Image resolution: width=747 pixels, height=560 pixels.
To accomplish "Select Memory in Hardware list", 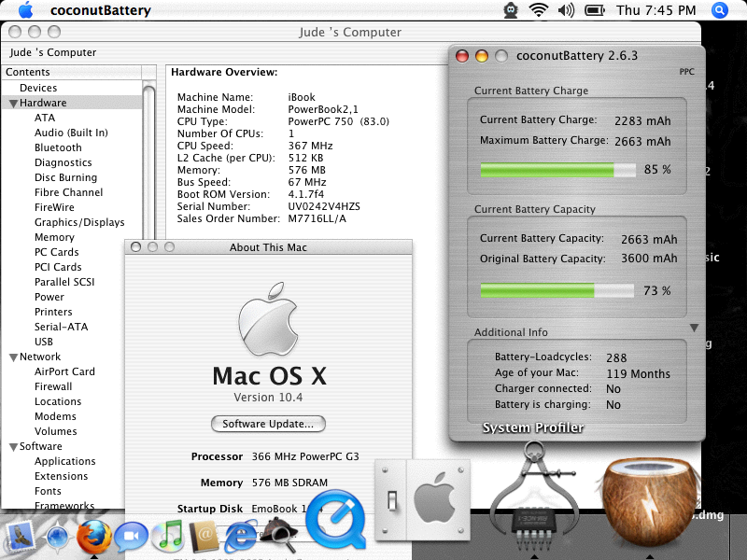I will [x=54, y=237].
